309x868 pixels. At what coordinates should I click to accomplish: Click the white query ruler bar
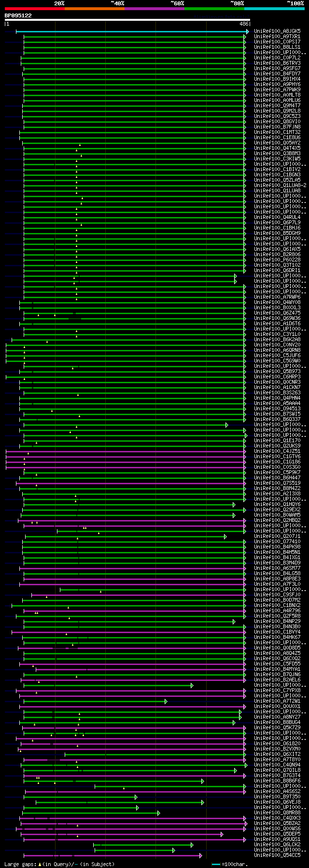pyautogui.click(x=127, y=20)
